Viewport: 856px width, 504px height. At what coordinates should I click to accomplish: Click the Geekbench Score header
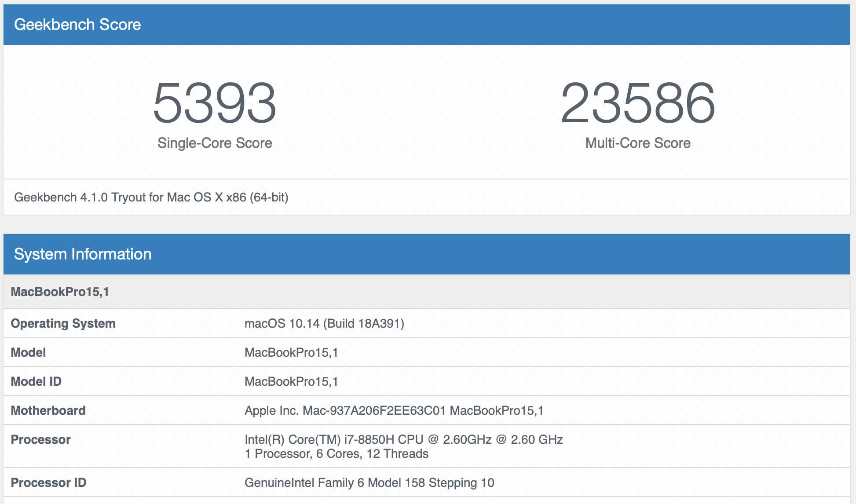pos(77,25)
